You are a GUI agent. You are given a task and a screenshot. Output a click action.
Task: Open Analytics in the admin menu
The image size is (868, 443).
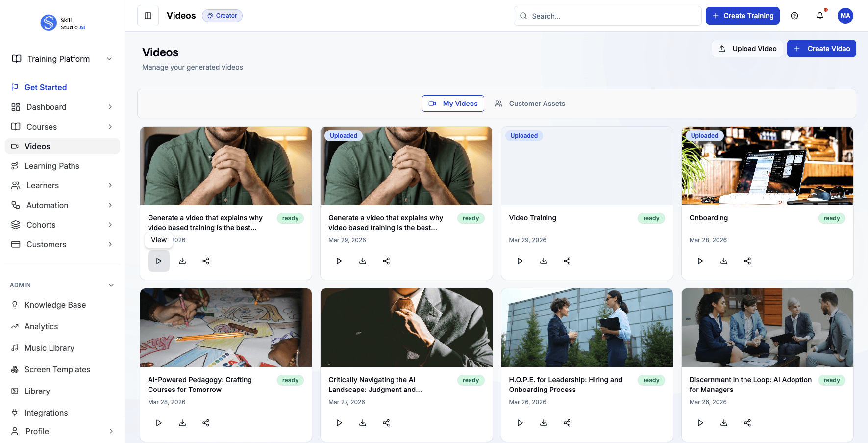[x=62, y=326]
